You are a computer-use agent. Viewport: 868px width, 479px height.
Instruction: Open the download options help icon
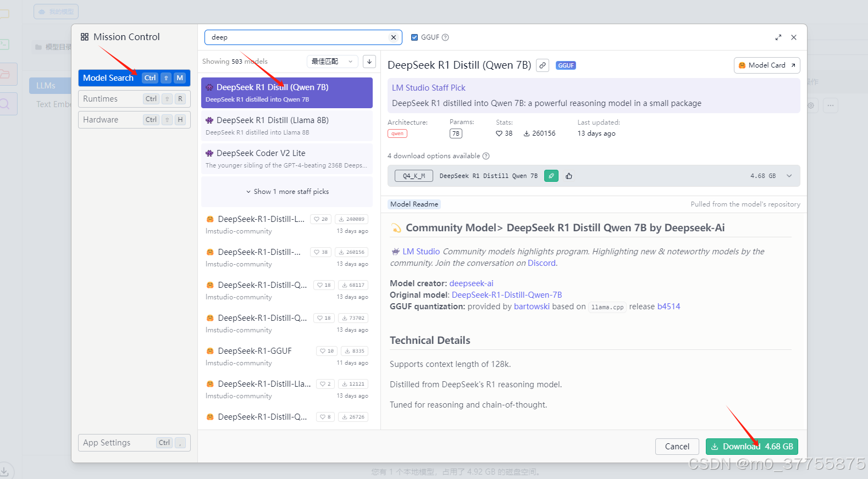(x=486, y=156)
